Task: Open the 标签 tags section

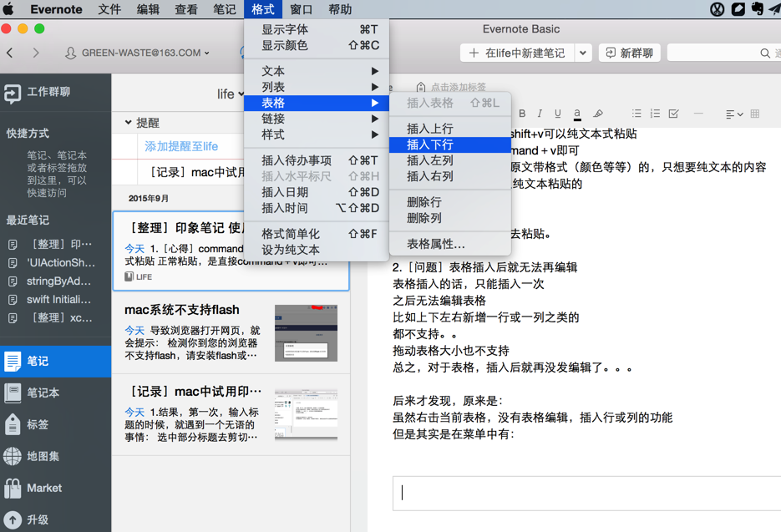Action: point(55,424)
